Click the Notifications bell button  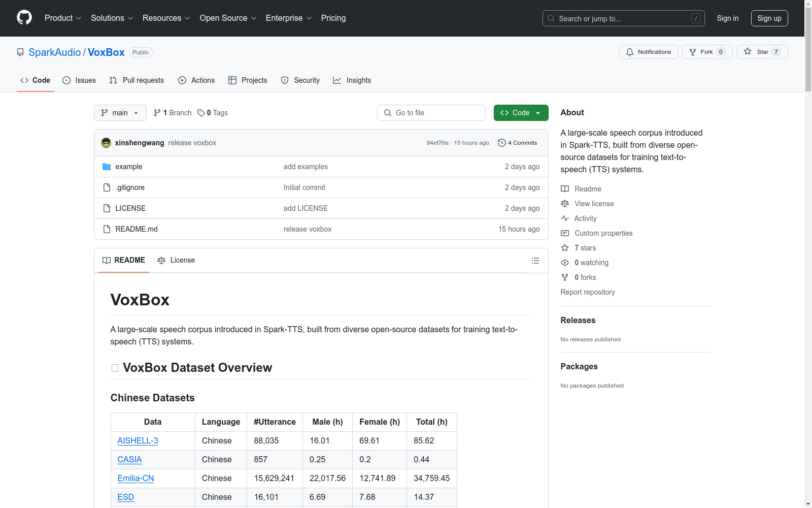click(648, 52)
